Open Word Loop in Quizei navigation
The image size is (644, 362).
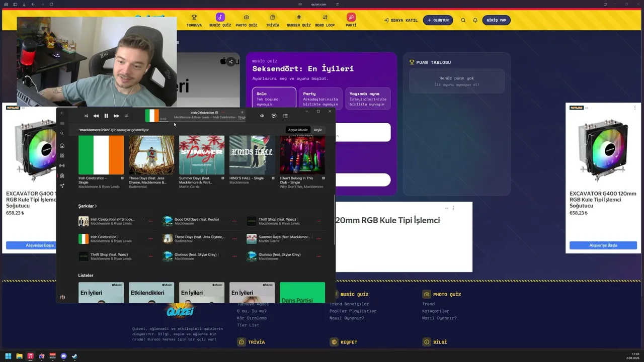tap(325, 20)
